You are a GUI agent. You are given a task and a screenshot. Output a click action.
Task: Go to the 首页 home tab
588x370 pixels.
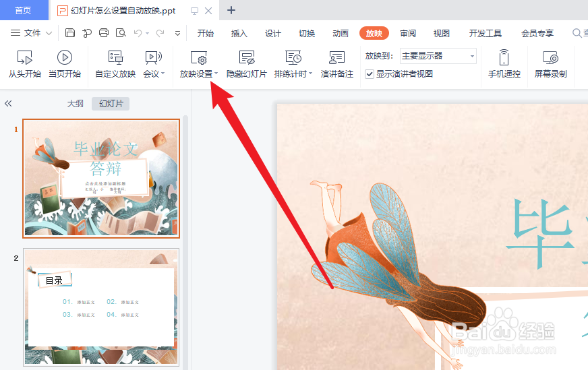point(23,10)
